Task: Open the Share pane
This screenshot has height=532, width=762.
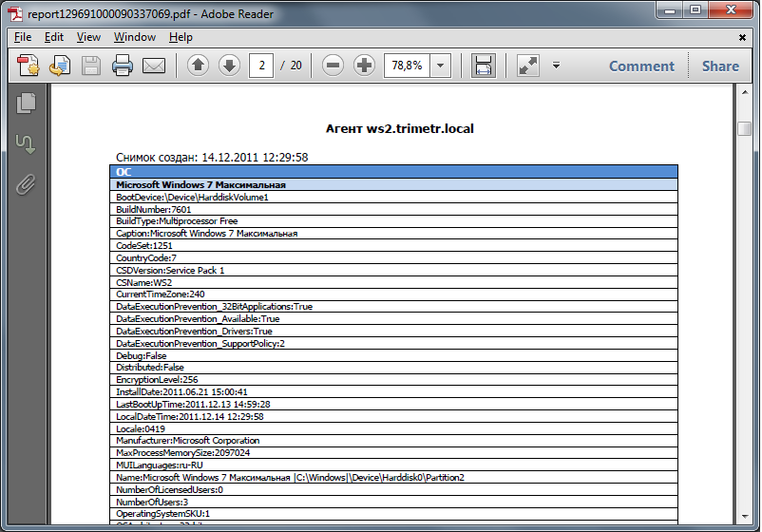Action: click(x=720, y=66)
